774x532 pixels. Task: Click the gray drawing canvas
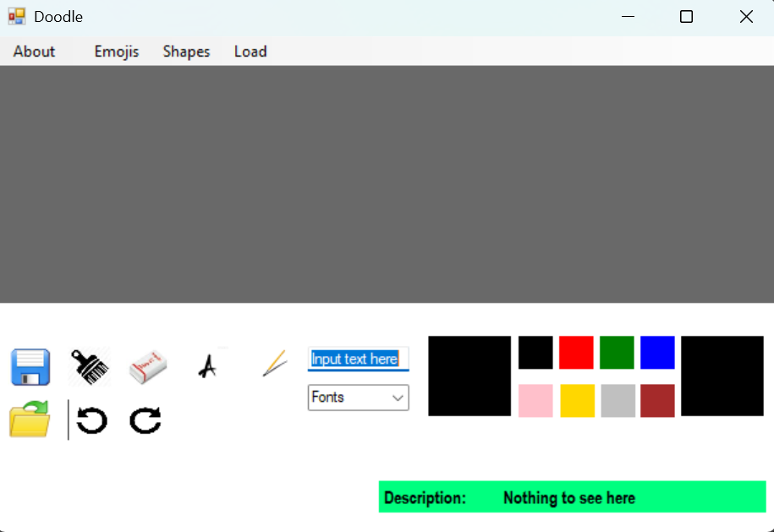coord(387,184)
